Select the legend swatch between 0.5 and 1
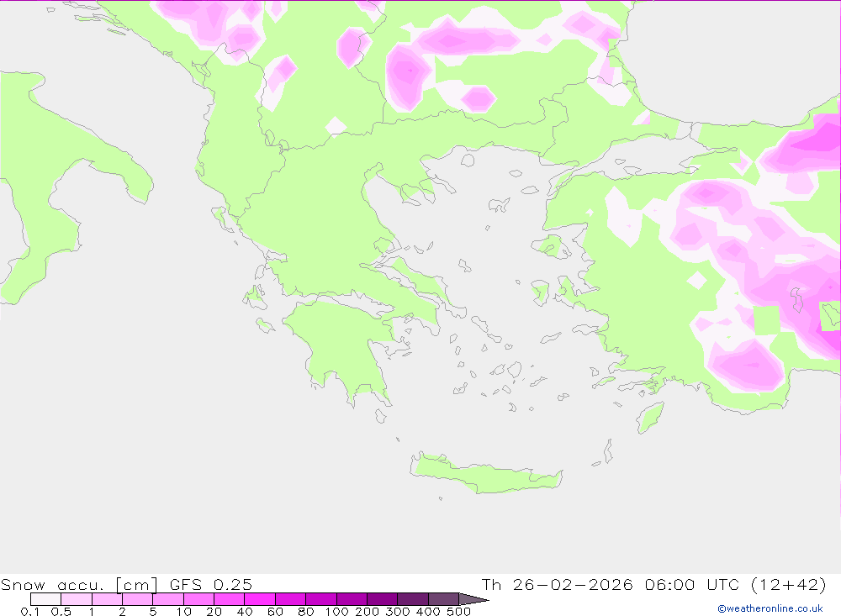Viewport: 841px width, 616px height. (77, 599)
